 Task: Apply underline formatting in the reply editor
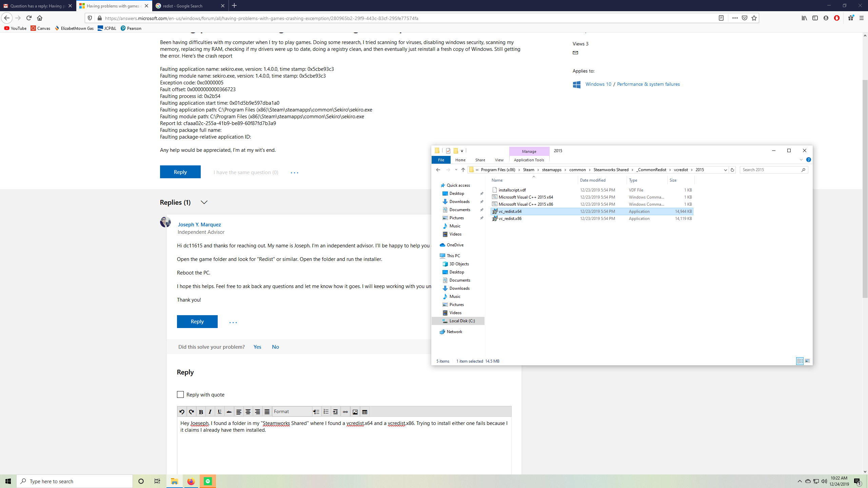220,411
